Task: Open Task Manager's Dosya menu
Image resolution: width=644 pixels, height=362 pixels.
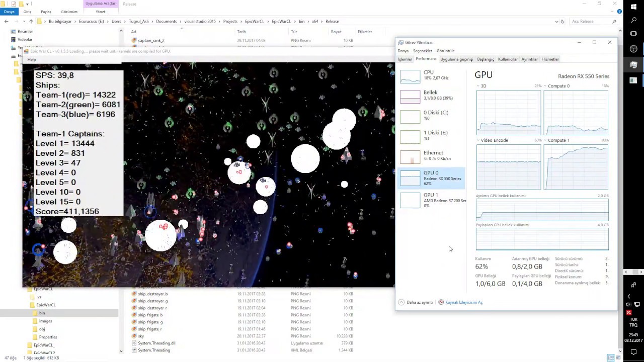Action: coord(403,51)
